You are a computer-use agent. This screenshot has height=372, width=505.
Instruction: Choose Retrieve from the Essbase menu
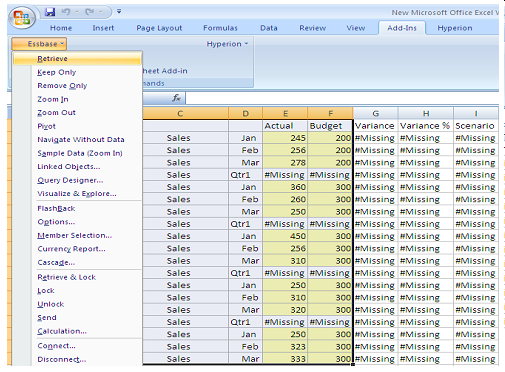[77, 59]
